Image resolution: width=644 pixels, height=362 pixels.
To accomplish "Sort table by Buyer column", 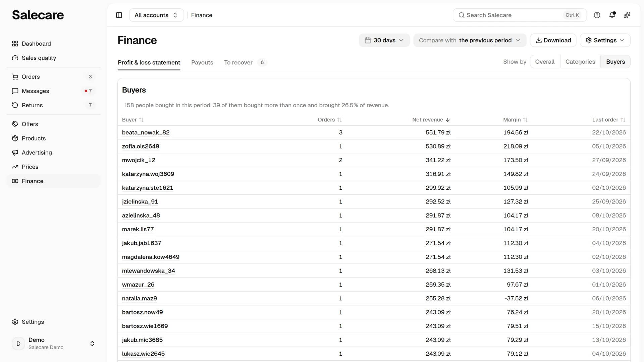I will [133, 120].
